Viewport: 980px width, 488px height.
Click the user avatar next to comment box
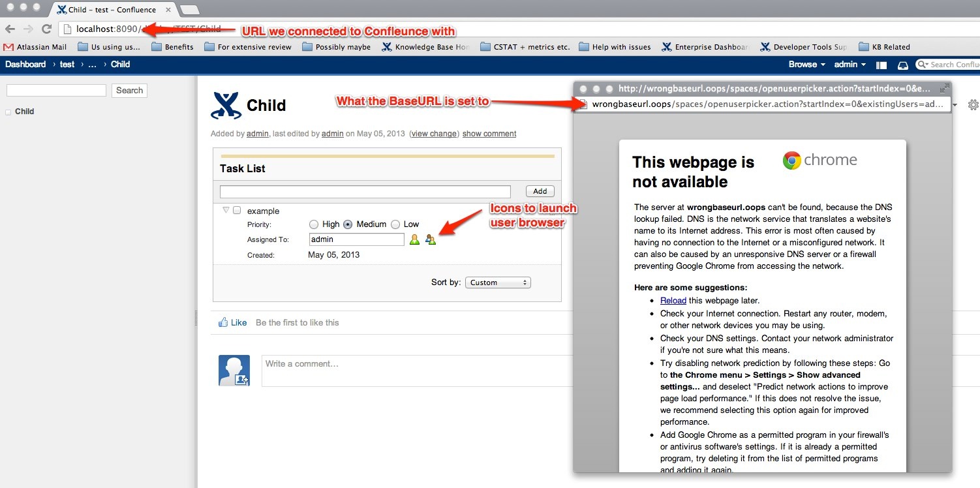234,371
